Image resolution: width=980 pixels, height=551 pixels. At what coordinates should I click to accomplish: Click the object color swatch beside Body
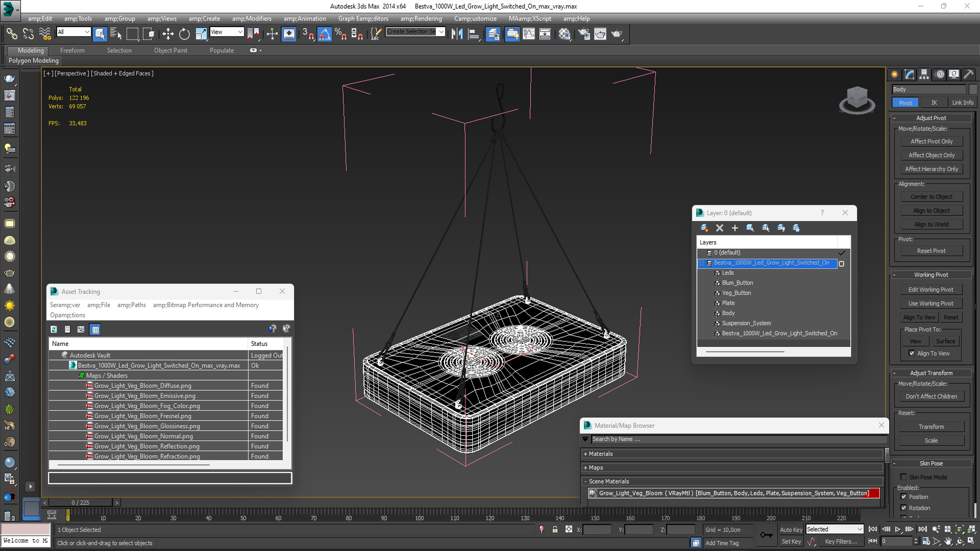point(973,89)
